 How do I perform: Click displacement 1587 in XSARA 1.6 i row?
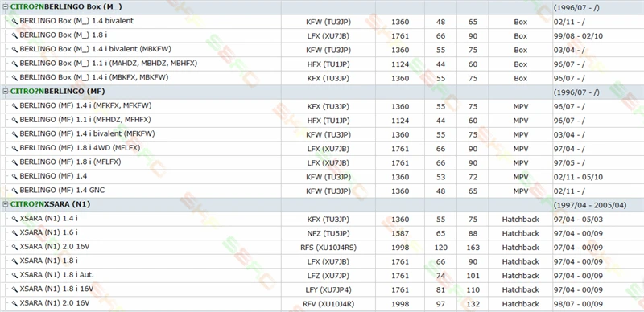click(x=400, y=233)
